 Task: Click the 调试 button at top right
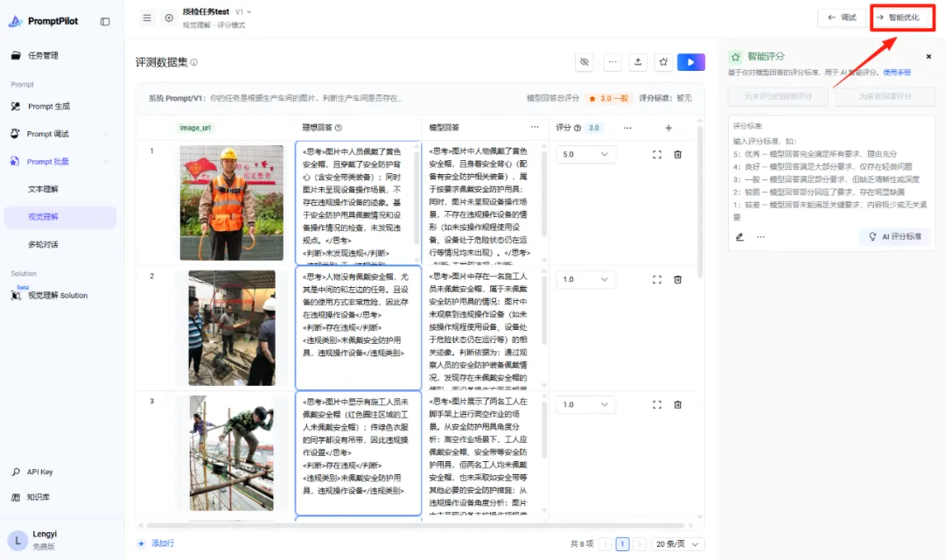click(x=842, y=17)
